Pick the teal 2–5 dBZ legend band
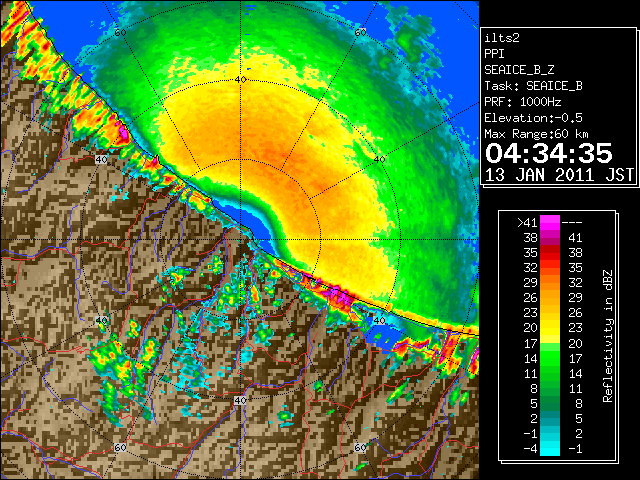Image resolution: width=640 pixels, height=480 pixels. click(x=550, y=418)
